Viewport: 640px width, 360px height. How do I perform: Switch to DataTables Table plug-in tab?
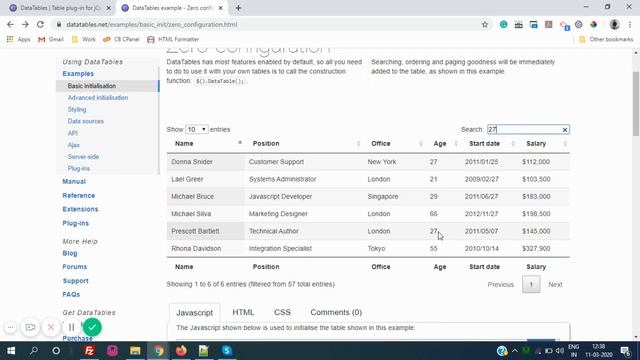(x=60, y=8)
